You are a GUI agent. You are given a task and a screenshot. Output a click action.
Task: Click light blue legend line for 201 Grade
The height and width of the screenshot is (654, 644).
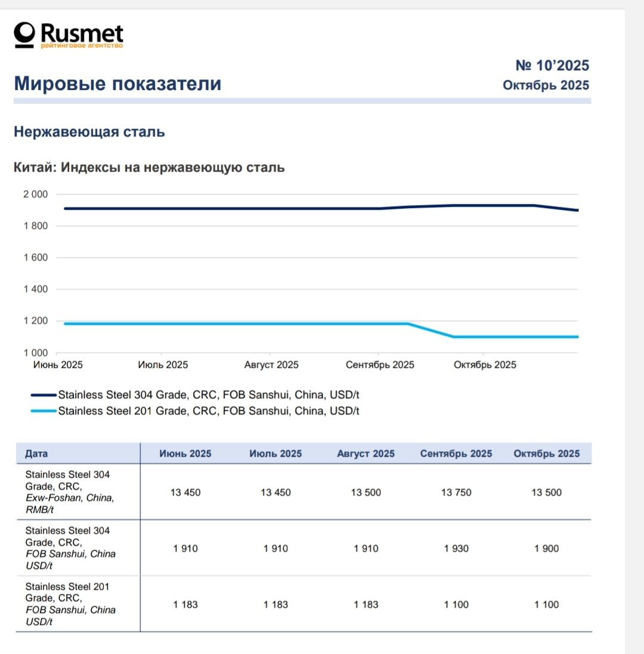(x=44, y=411)
